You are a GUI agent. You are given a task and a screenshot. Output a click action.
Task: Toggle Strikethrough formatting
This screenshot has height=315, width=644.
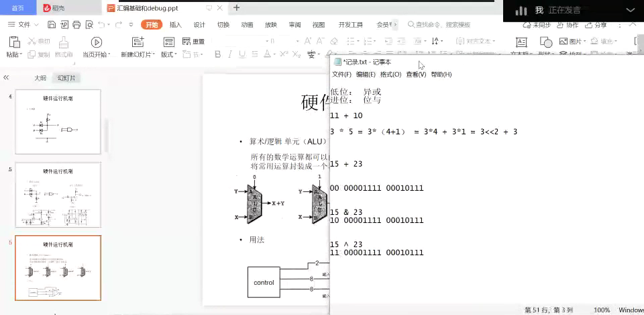click(255, 54)
